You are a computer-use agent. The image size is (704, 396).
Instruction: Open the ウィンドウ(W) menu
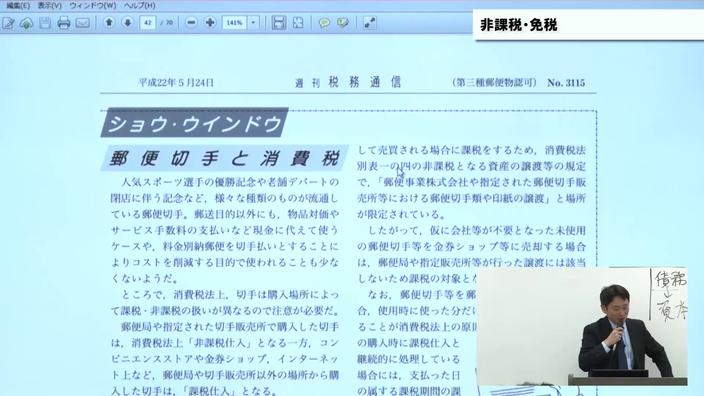(92, 5)
